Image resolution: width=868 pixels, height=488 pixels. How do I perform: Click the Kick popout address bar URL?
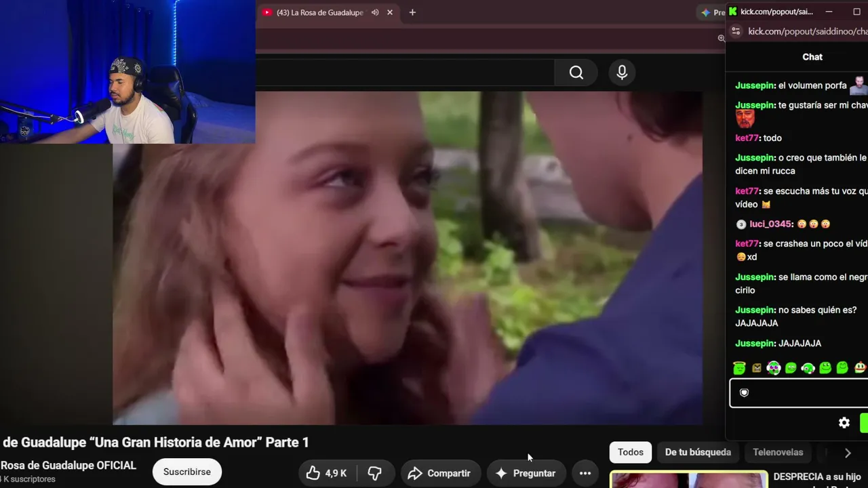807,31
